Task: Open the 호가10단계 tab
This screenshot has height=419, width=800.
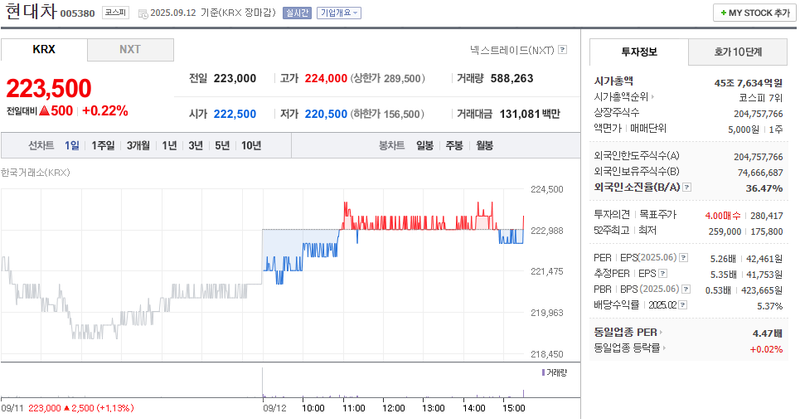Action: click(738, 52)
